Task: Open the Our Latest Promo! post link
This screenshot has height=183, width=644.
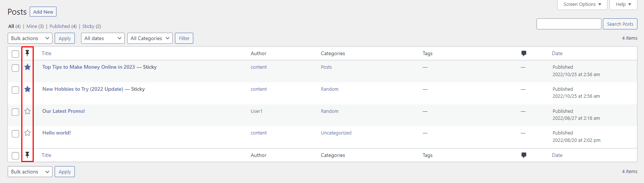Action: pyautogui.click(x=63, y=111)
